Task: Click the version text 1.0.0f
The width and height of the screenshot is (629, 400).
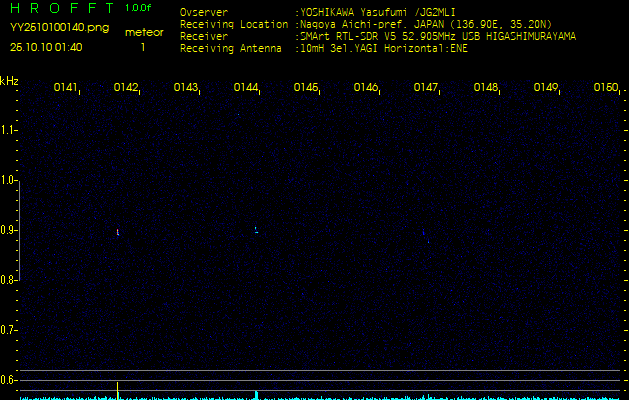Action: (138, 8)
